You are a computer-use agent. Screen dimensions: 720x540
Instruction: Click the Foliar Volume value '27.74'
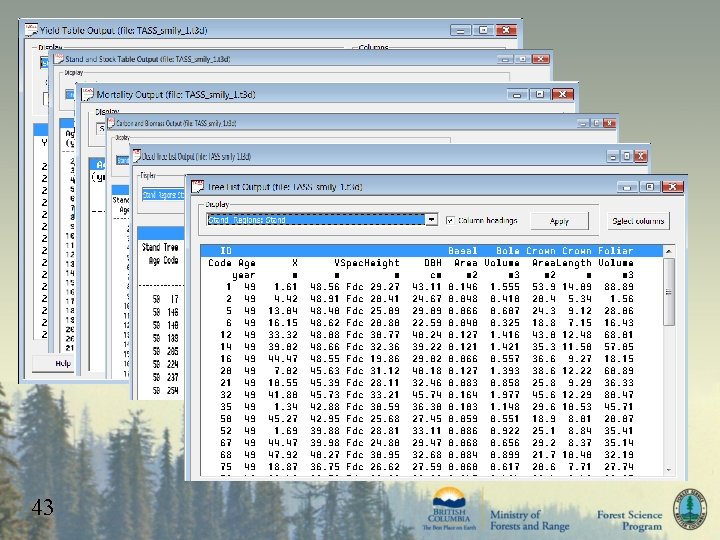click(x=619, y=467)
